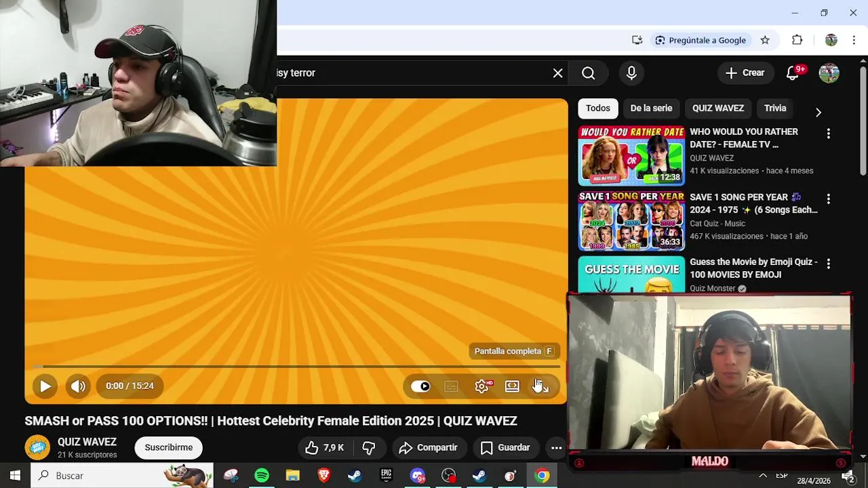
Task: Enter fullscreen mode
Action: (x=542, y=386)
